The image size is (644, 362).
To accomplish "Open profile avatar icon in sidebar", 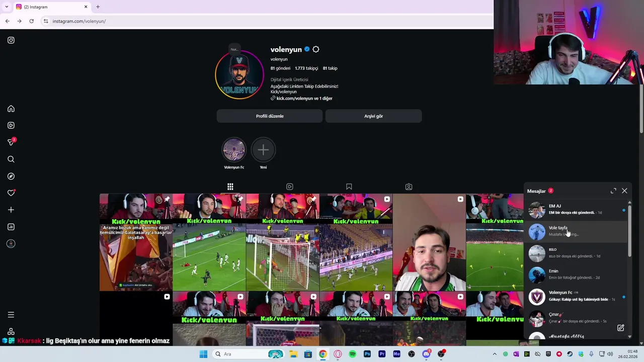I will pos(11,244).
